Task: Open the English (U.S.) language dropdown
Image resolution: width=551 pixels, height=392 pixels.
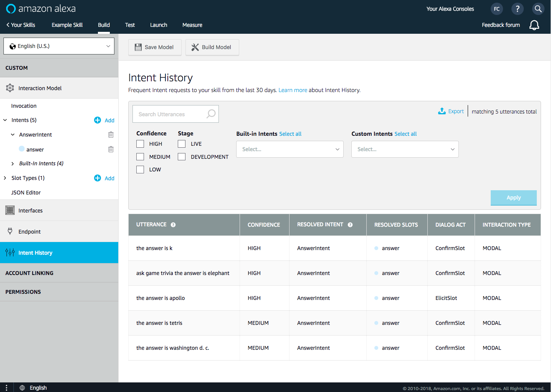Action: click(x=59, y=46)
